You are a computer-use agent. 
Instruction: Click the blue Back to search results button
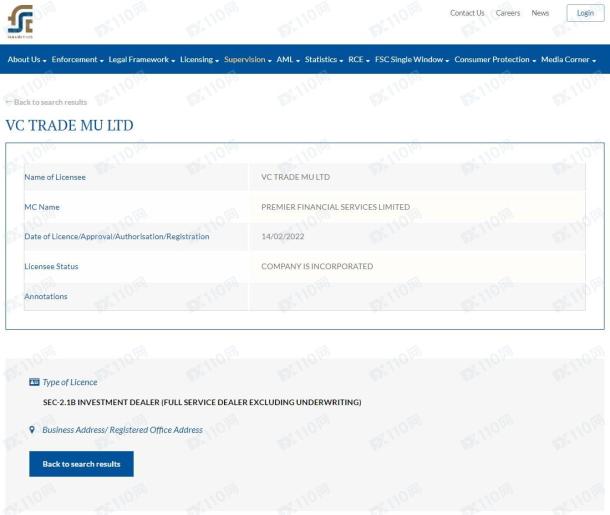[x=81, y=464]
